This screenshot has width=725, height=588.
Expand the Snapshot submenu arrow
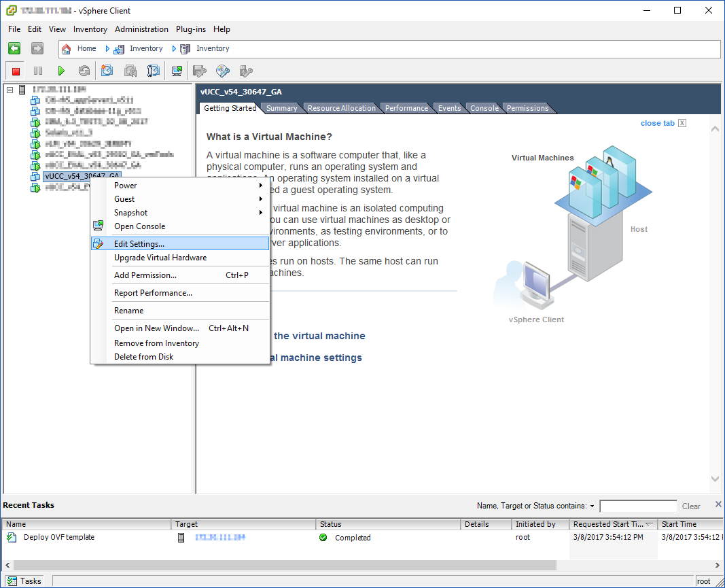pyautogui.click(x=261, y=213)
